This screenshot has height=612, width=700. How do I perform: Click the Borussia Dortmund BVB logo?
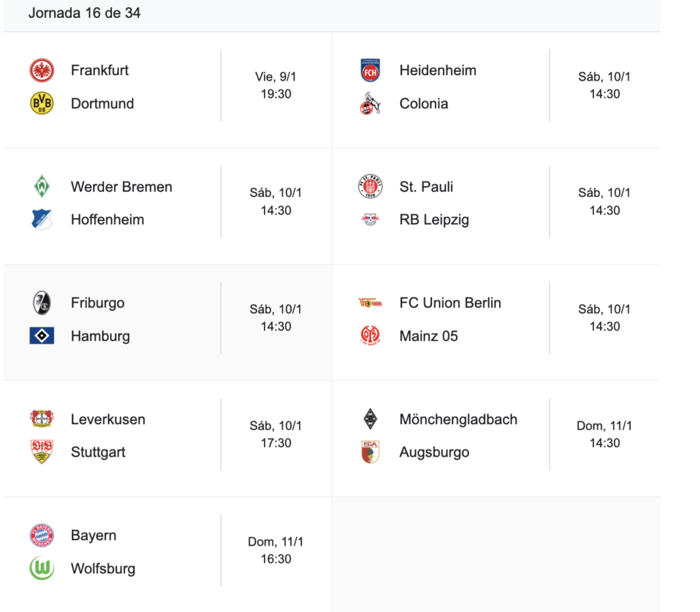point(42,104)
